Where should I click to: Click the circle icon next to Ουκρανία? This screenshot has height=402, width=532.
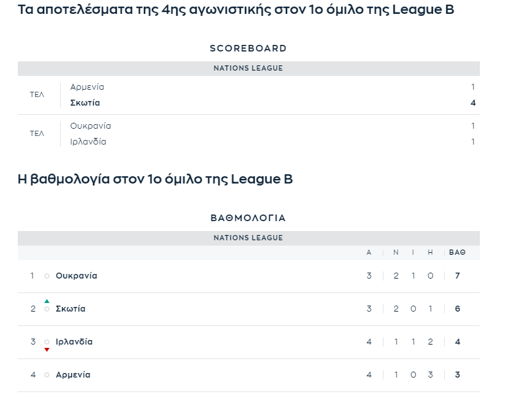47,276
